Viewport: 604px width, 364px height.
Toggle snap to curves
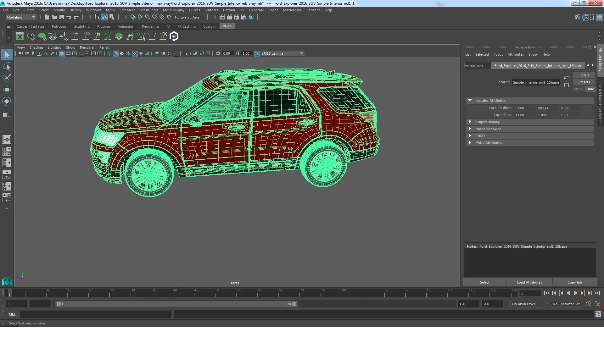coord(140,17)
